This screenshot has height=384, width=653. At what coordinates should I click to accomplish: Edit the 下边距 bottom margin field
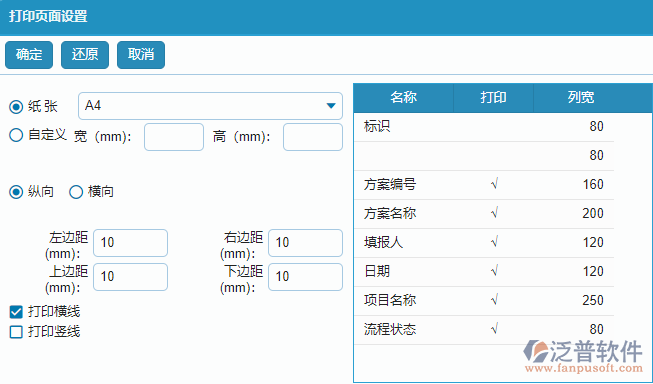tap(305, 277)
